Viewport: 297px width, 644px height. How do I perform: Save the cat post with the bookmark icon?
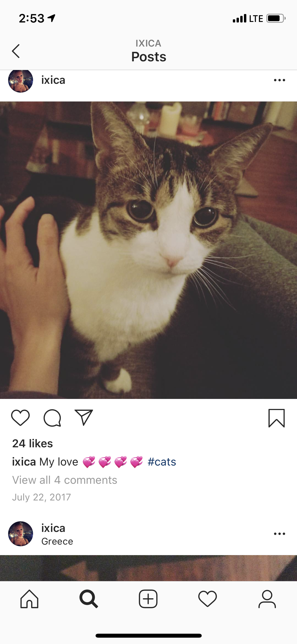pyautogui.click(x=276, y=418)
